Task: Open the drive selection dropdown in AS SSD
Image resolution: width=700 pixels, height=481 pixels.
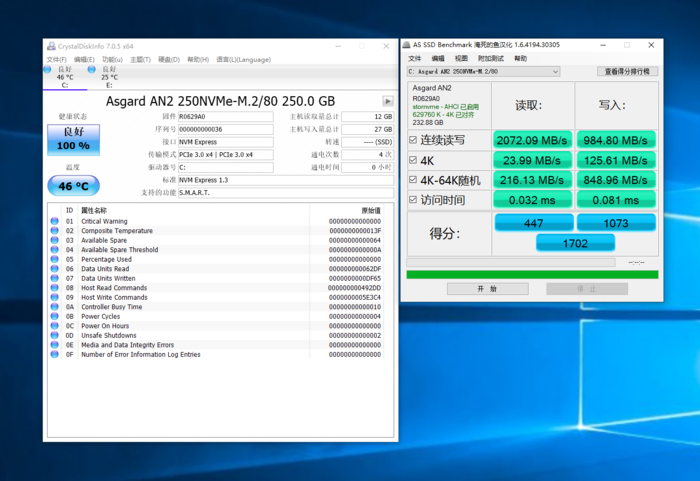Action: 483,71
